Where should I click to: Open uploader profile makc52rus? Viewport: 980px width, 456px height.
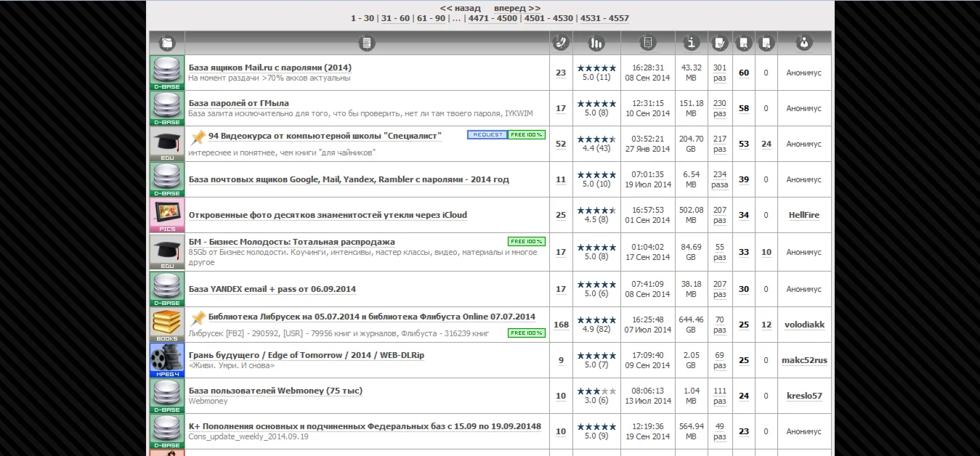[x=804, y=360]
